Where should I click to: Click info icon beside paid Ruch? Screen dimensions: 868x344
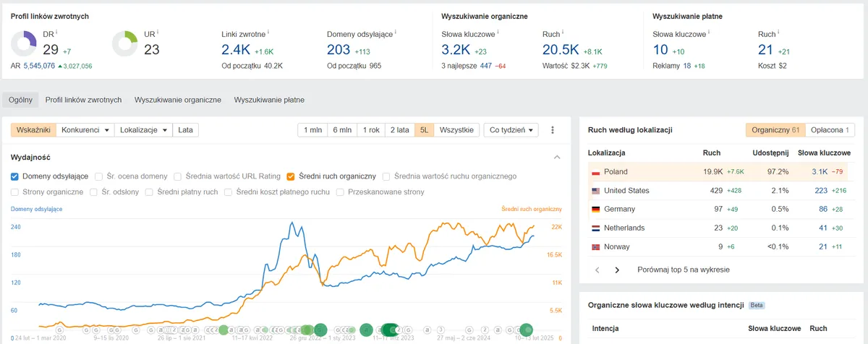778,33
